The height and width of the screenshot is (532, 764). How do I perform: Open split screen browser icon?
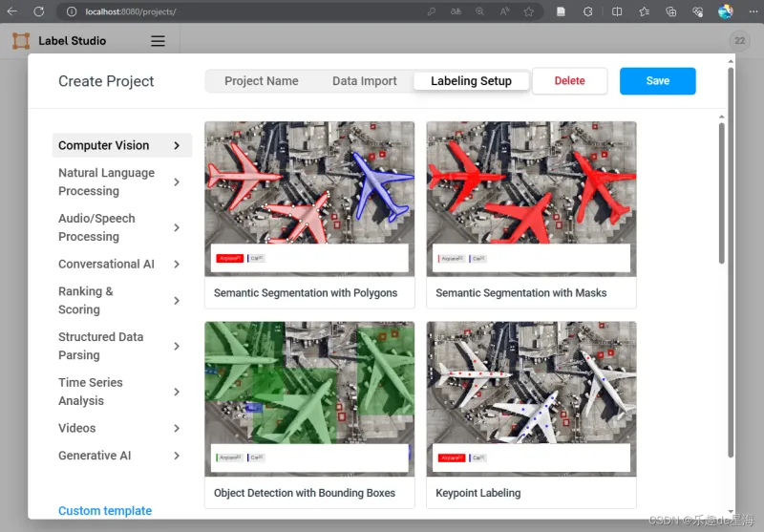(x=617, y=11)
